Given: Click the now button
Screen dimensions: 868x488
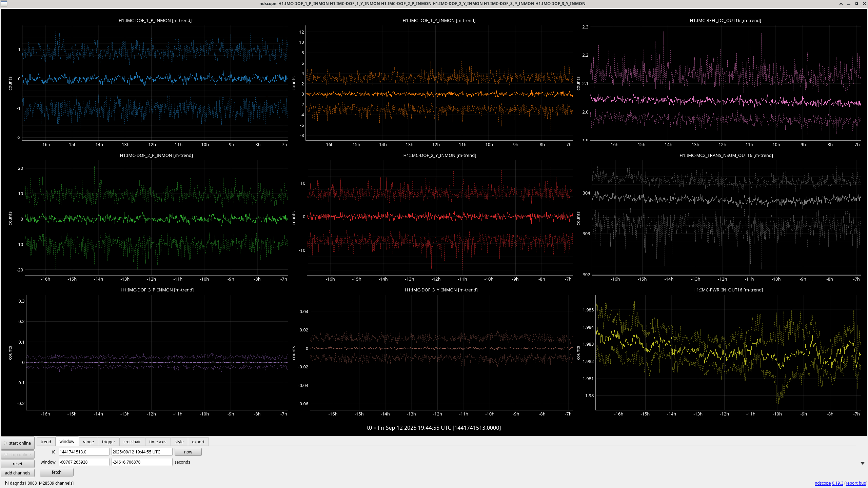Looking at the screenshot, I should tap(188, 452).
